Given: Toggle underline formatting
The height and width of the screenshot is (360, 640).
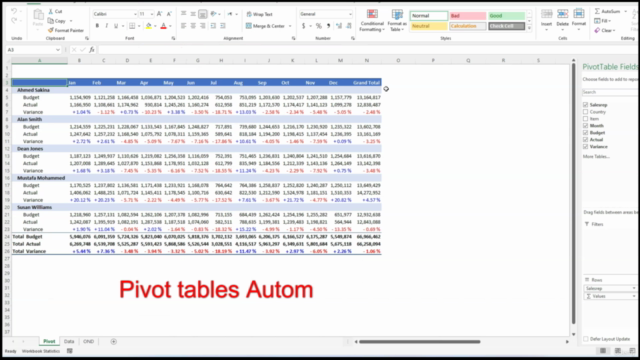Looking at the screenshot, I should tap(116, 26).
